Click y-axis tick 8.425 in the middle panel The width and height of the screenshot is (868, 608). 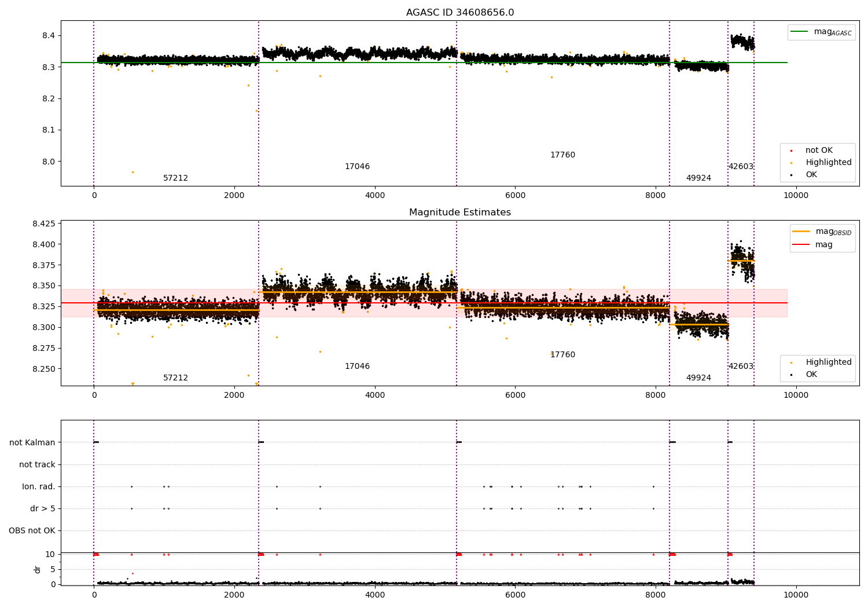(x=44, y=224)
